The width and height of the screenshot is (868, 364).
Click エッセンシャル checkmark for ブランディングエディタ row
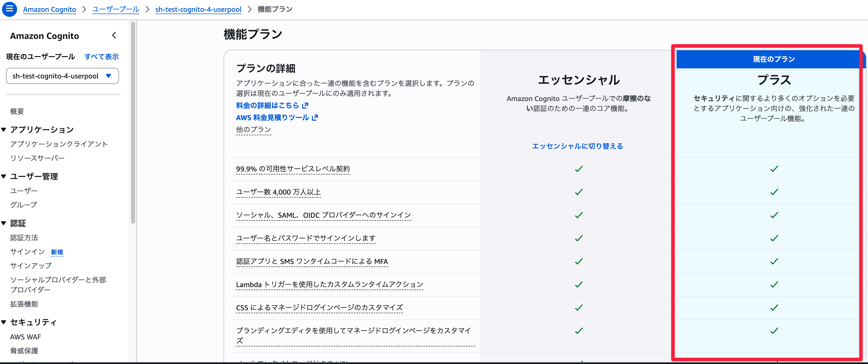tap(579, 331)
